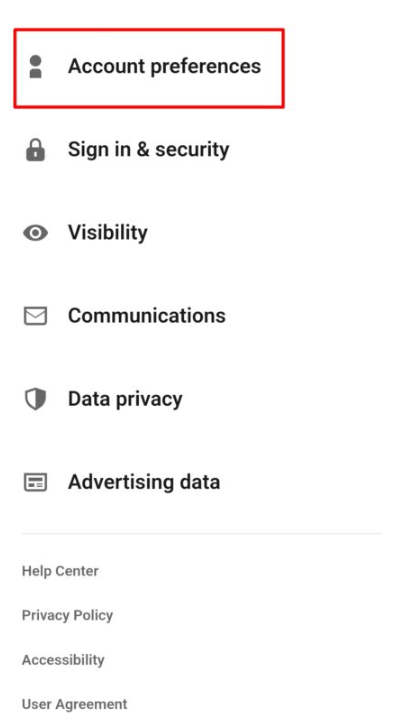
Task: View the Privacy Policy link
Action: click(x=67, y=615)
